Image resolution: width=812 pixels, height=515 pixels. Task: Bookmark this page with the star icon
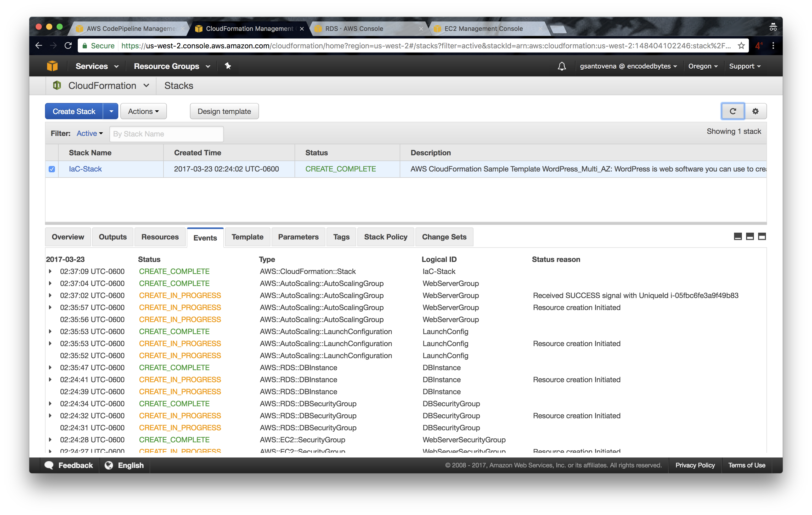[x=741, y=45]
